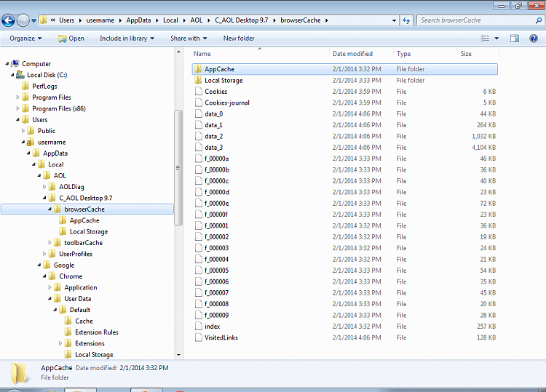Image resolution: width=546 pixels, height=392 pixels.
Task: Sort by Date modified column header
Action: click(361, 54)
